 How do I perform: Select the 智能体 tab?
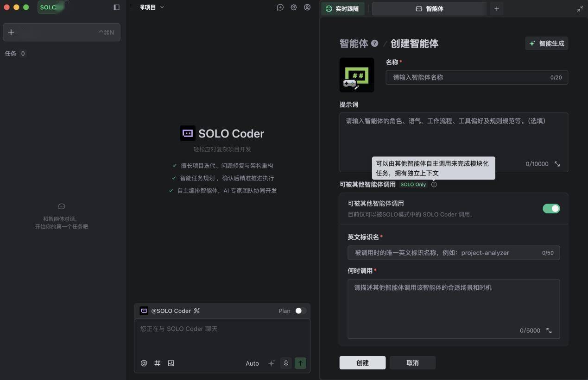click(429, 9)
